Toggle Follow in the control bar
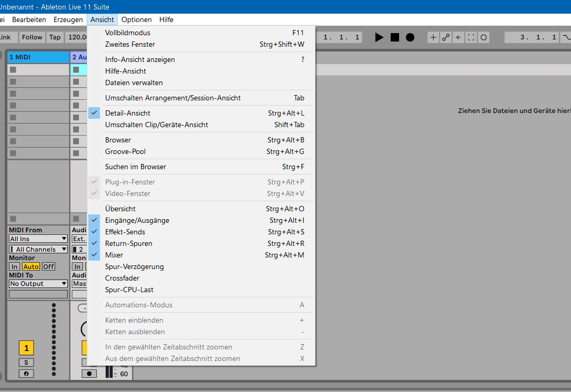The width and height of the screenshot is (571, 392). [x=32, y=37]
